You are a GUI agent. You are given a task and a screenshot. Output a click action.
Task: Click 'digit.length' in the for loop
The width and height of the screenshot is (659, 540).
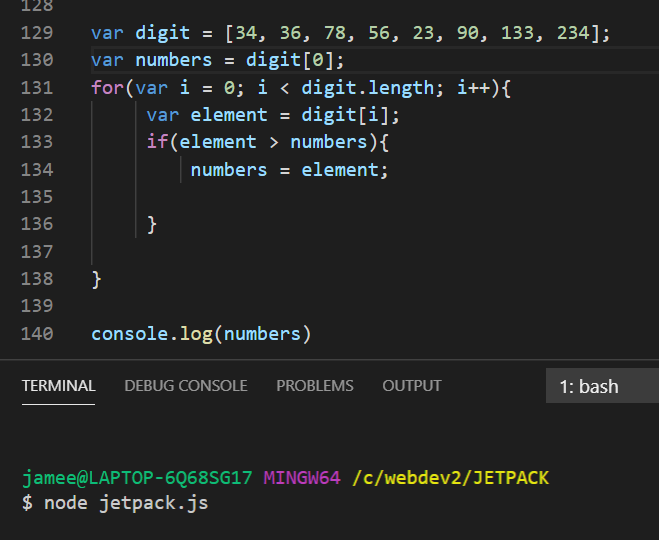click(368, 88)
